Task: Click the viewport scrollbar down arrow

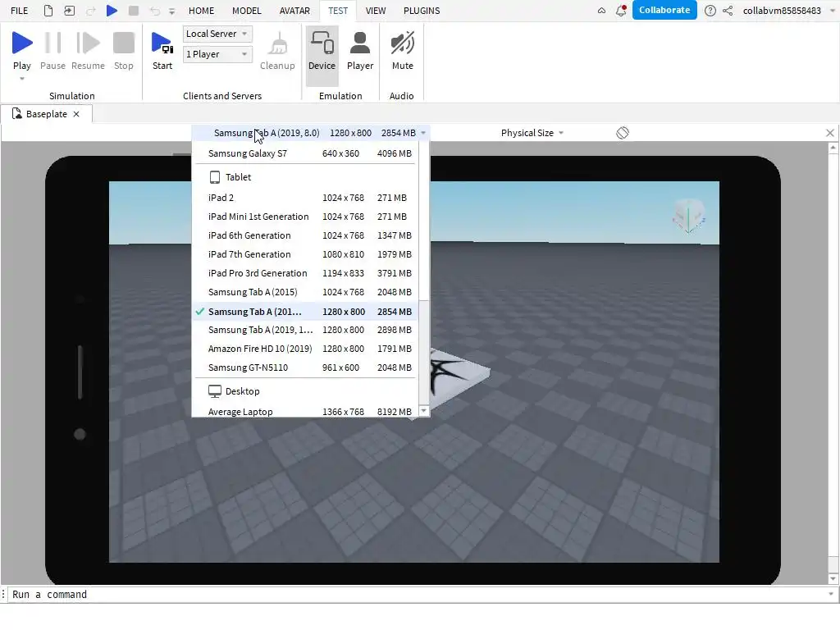Action: point(833,578)
